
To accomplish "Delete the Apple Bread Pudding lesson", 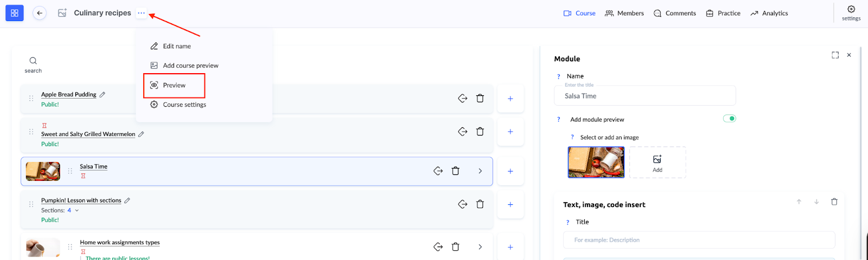I will [480, 99].
